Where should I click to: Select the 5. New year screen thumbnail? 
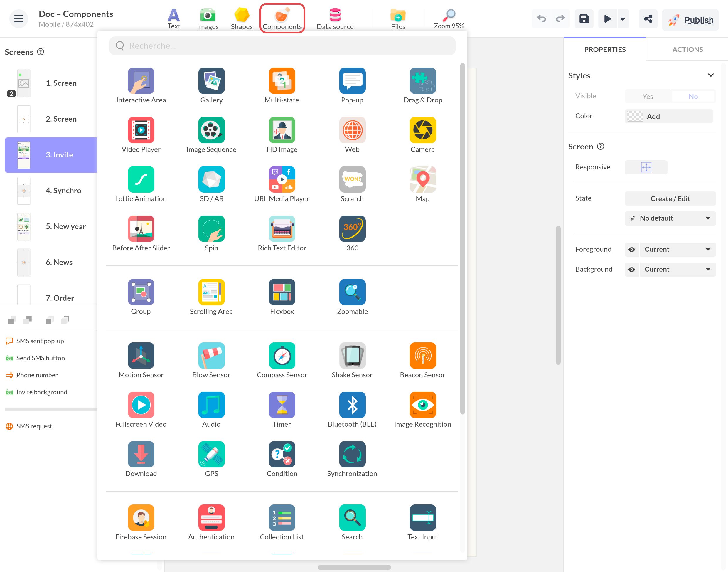(24, 226)
